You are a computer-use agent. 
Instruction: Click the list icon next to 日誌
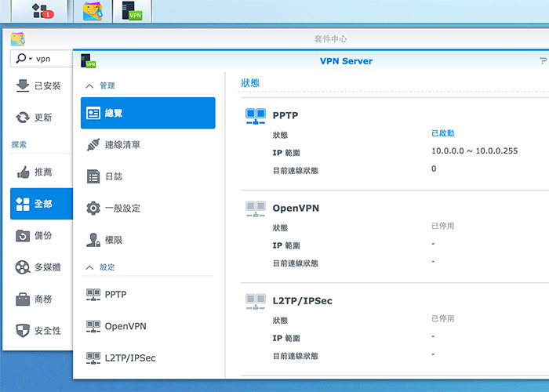point(93,176)
